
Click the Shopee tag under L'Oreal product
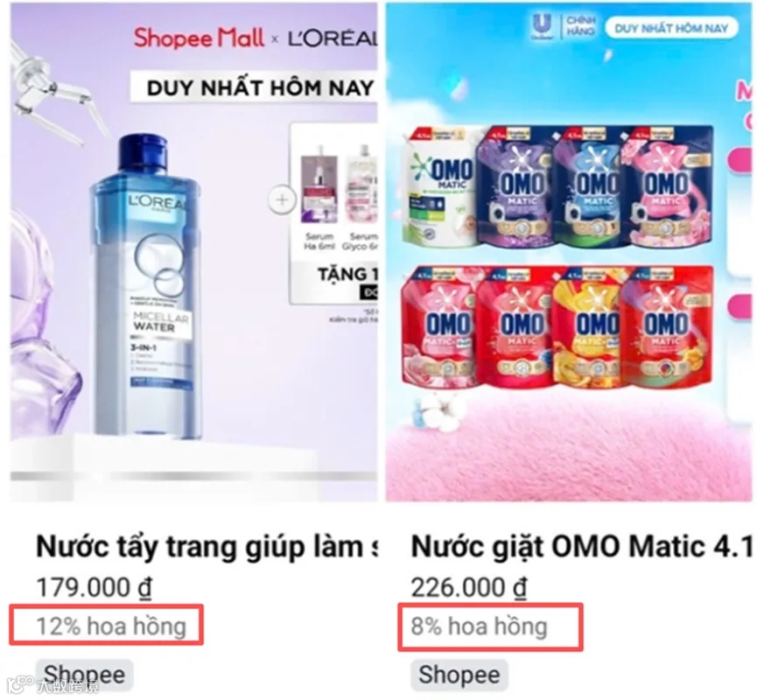[x=85, y=675]
